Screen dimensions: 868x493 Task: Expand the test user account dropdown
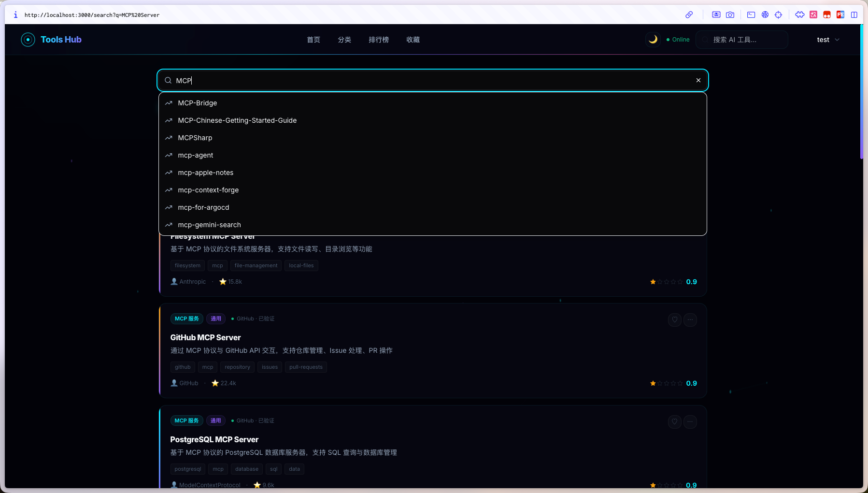tap(828, 40)
